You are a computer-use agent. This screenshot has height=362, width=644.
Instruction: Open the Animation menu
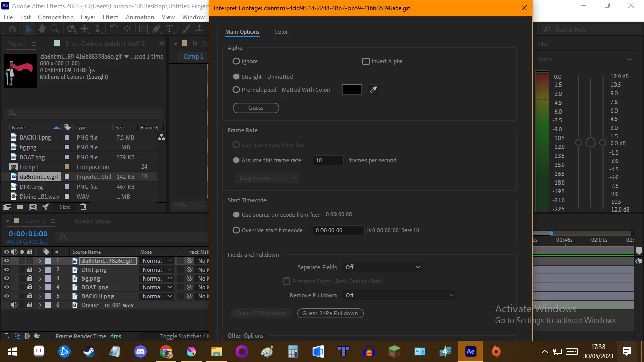(x=140, y=17)
